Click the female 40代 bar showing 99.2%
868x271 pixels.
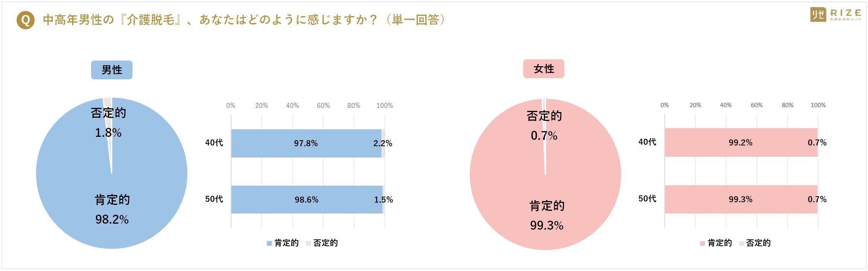[x=741, y=142]
